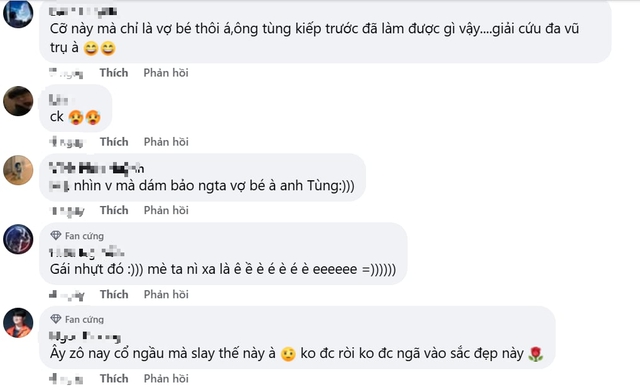Open avatar beside 'Ây zô nay' comment
The width and height of the screenshot is (640, 390).
tap(18, 323)
